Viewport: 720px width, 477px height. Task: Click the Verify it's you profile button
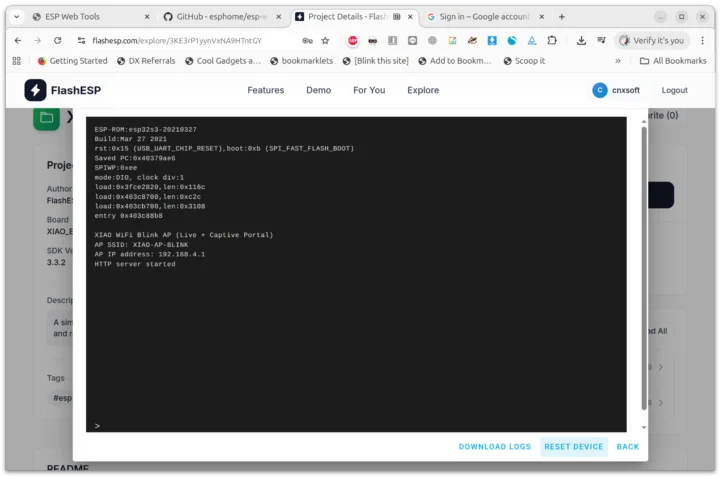pyautogui.click(x=652, y=40)
